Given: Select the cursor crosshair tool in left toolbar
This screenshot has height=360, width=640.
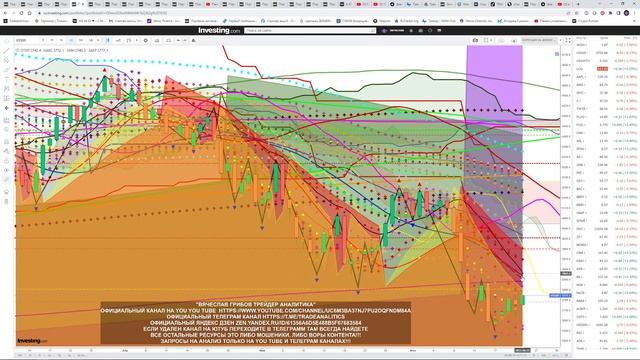Looking at the screenshot, I should (x=6, y=42).
